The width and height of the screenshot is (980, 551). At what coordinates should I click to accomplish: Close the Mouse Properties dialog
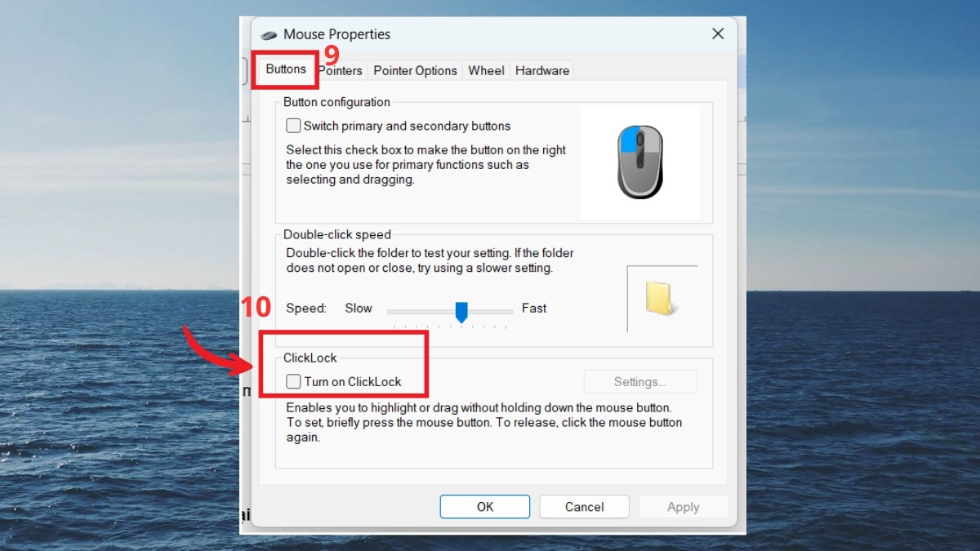click(x=718, y=33)
